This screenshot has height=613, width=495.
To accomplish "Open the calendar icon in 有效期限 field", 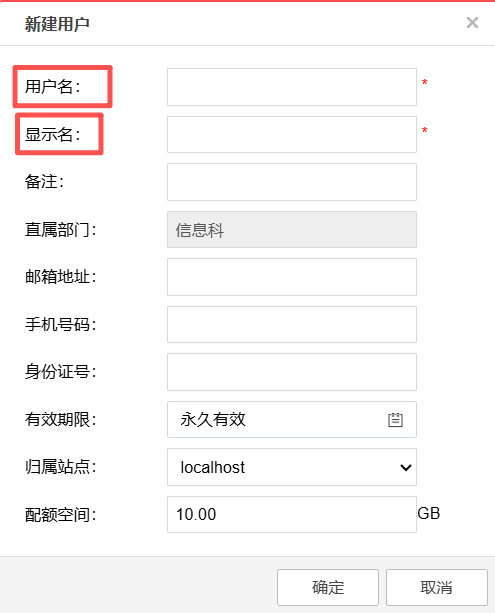I will point(395,419).
